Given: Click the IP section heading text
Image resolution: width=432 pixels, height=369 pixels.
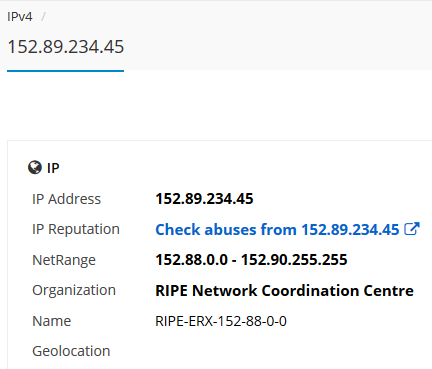Looking at the screenshot, I should pos(53,168).
